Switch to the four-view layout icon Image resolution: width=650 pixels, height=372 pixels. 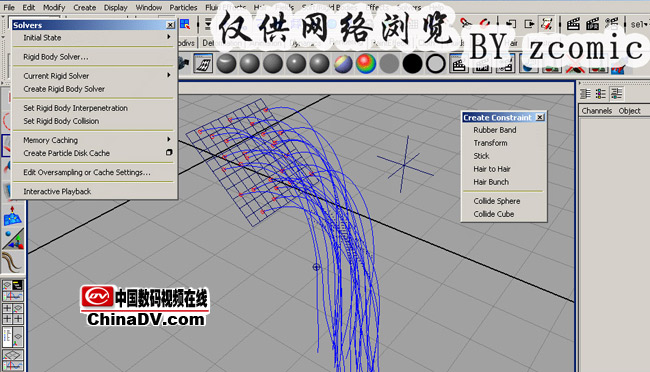tap(12, 314)
